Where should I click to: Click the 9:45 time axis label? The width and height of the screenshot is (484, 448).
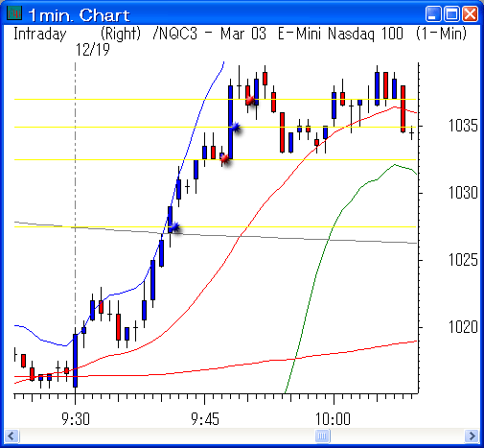tap(205, 419)
